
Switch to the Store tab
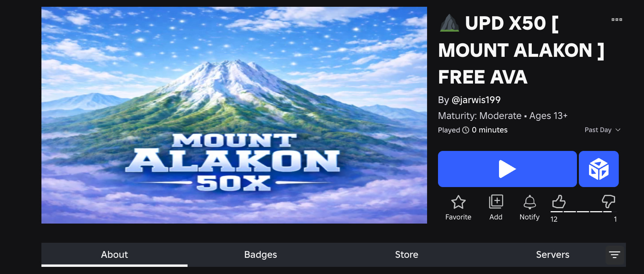pos(407,255)
